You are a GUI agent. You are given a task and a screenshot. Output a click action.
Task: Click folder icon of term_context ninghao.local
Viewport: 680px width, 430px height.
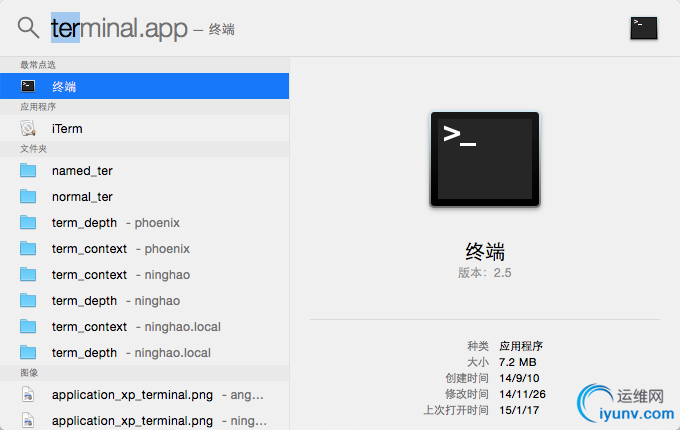28,326
